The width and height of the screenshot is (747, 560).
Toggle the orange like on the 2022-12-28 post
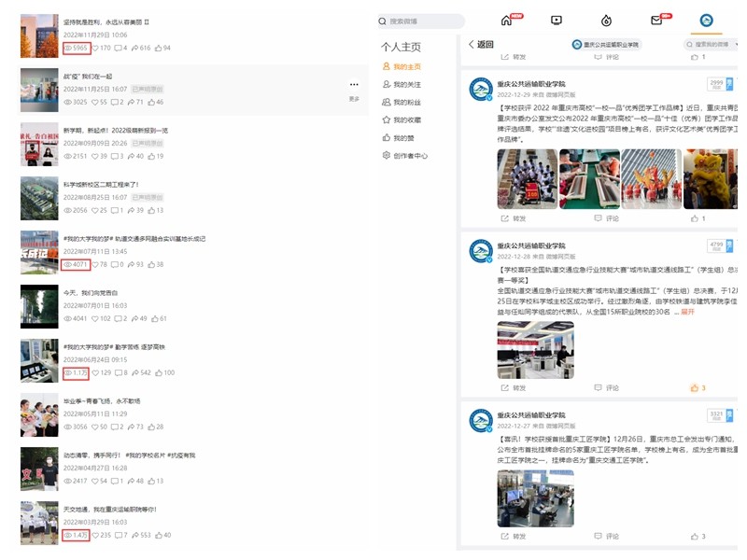696,387
